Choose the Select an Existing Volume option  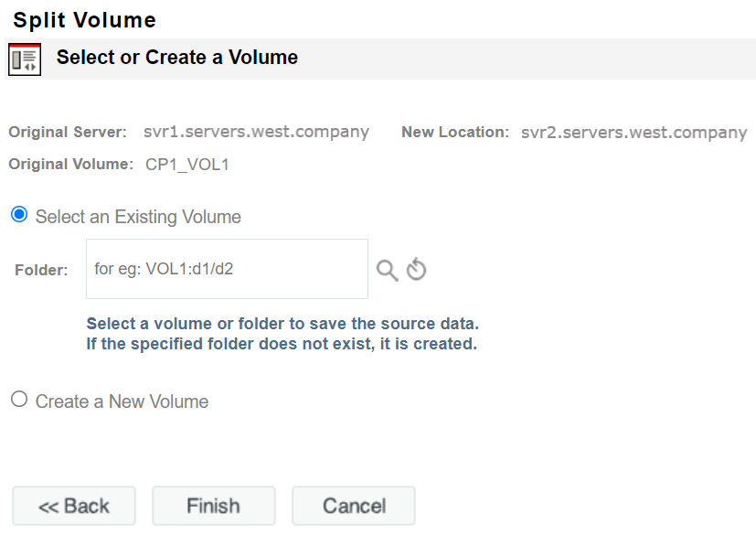(x=19, y=215)
